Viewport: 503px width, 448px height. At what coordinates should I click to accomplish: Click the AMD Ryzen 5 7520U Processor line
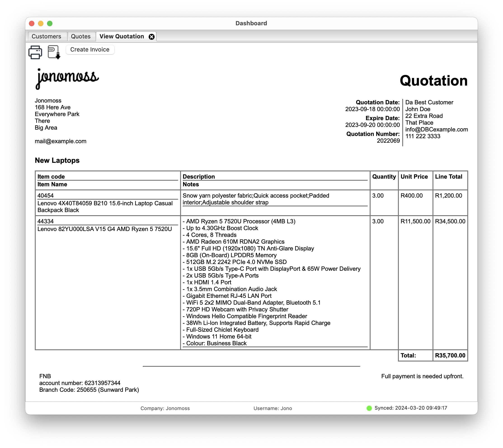point(239,221)
